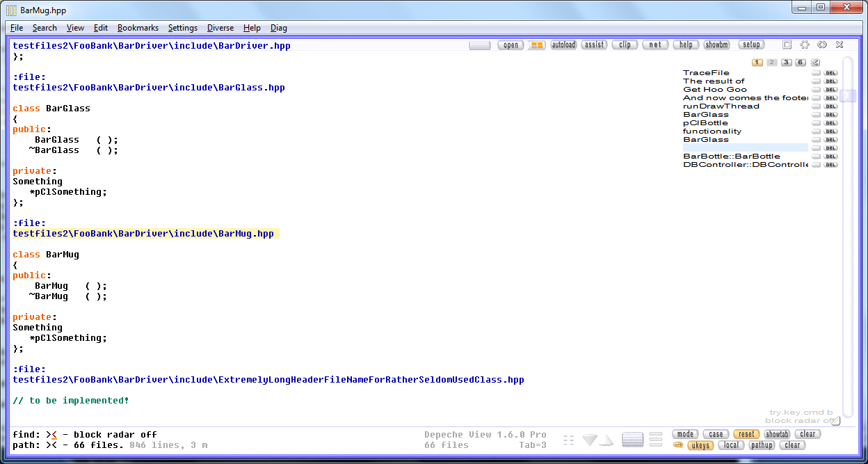Click the split view icon next to open
The width and height of the screenshot is (868, 464).
click(536, 45)
